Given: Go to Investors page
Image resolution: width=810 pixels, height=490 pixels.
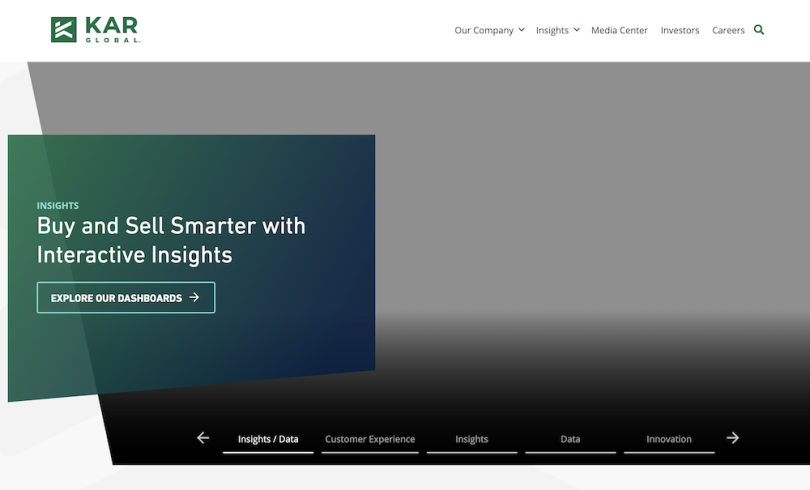Looking at the screenshot, I should tap(680, 30).
